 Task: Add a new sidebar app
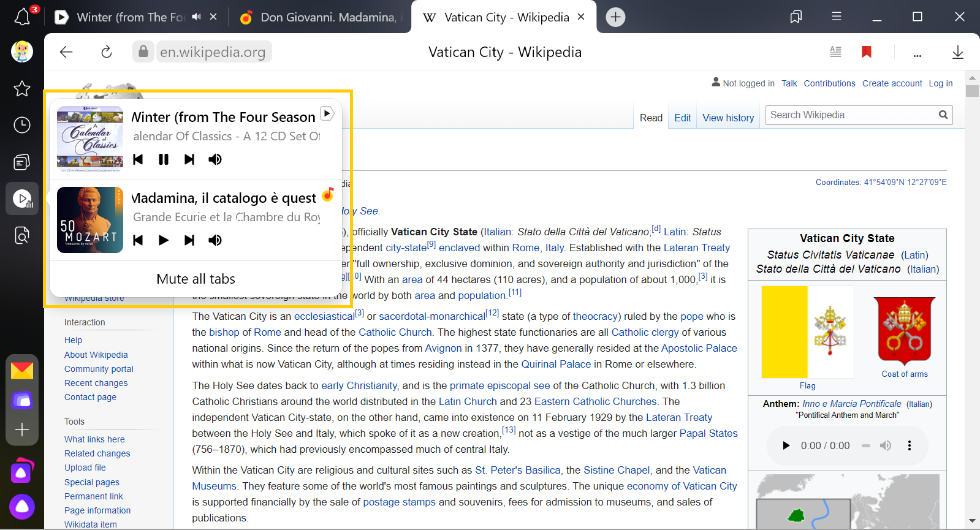[22, 430]
